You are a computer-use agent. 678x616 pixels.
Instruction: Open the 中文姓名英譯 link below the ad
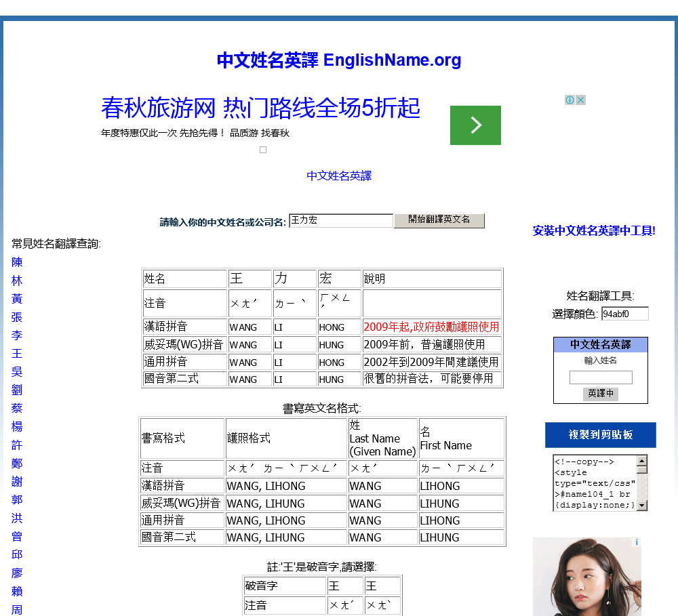click(x=339, y=176)
